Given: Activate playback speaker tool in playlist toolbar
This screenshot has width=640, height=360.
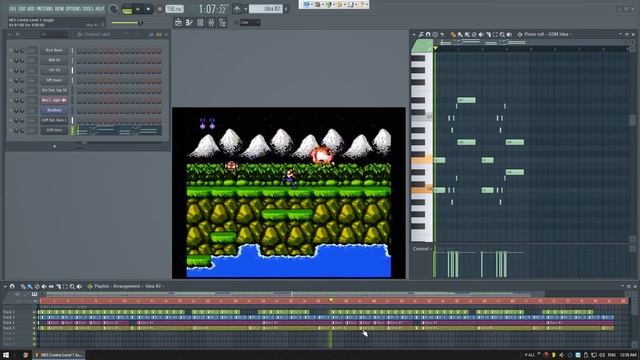Looking at the screenshot, I should [x=79, y=287].
